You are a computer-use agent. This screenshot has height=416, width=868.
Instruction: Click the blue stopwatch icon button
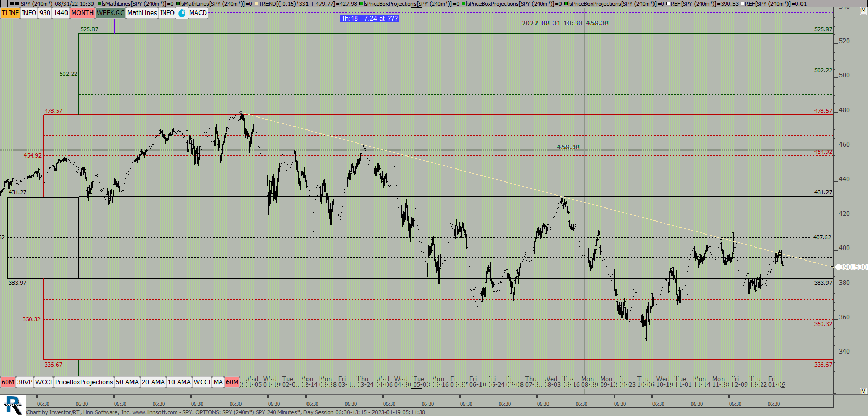(x=182, y=13)
